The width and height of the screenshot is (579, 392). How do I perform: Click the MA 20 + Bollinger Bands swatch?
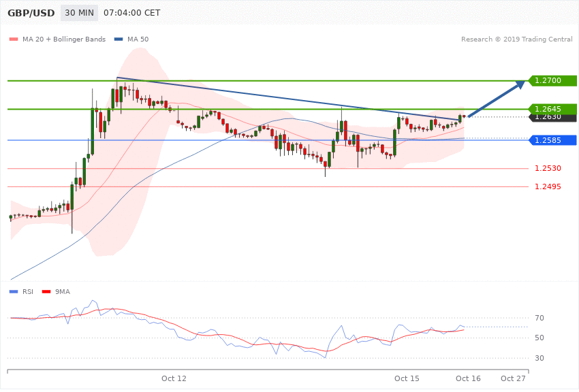[x=14, y=39]
